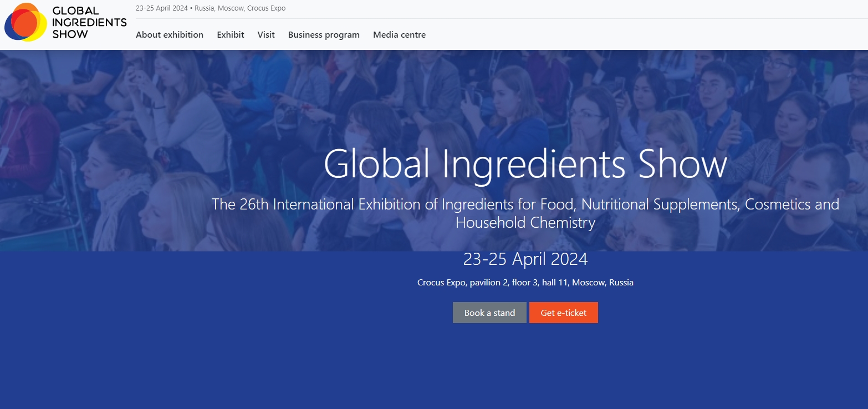Open the Business program menu
Image resolution: width=868 pixels, height=409 pixels.
324,34
